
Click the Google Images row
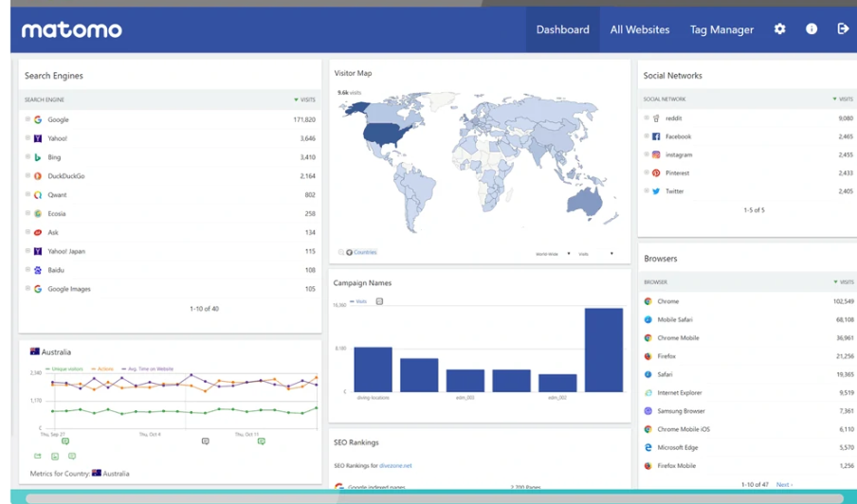(x=170, y=289)
